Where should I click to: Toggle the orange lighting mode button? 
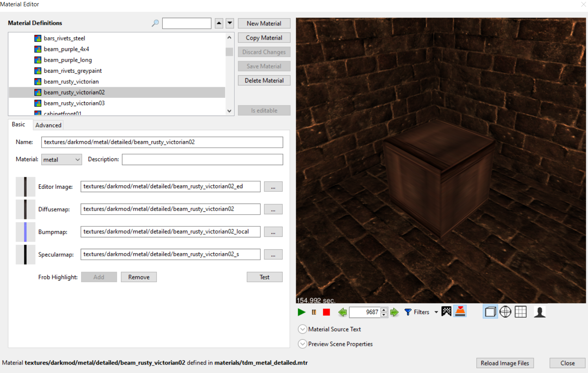pos(460,311)
